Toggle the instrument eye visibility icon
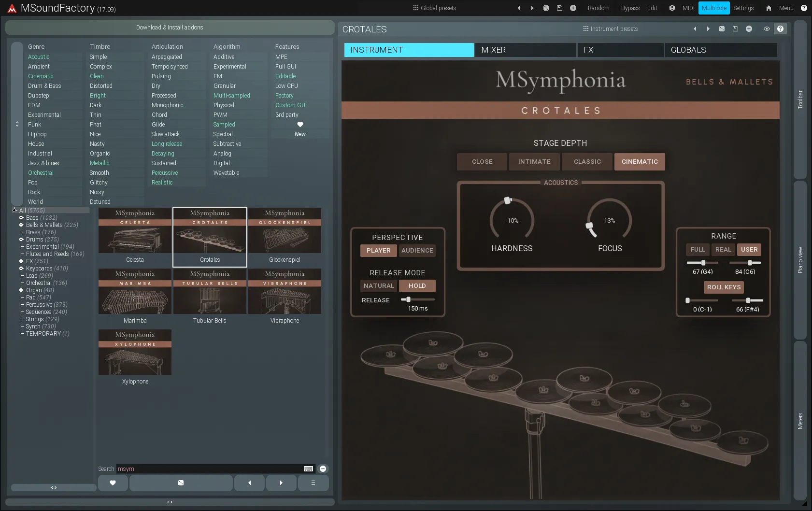Image resolution: width=812 pixels, height=511 pixels. (x=767, y=29)
